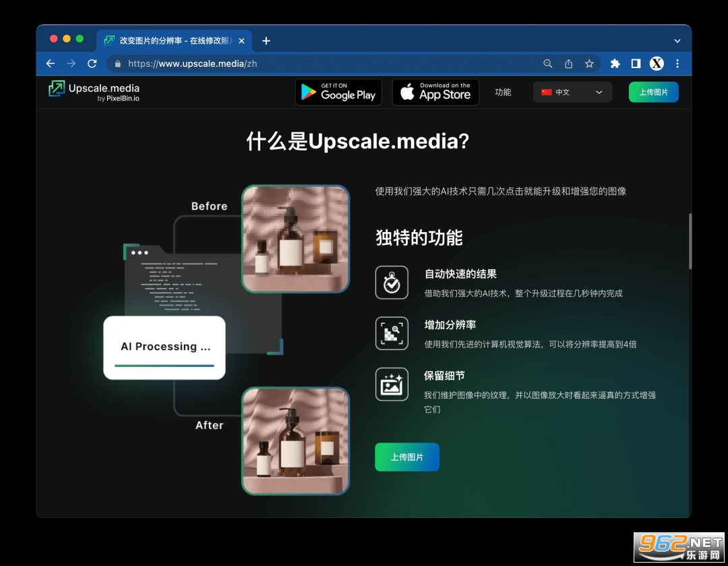Click the Upscale.media logo

[94, 92]
